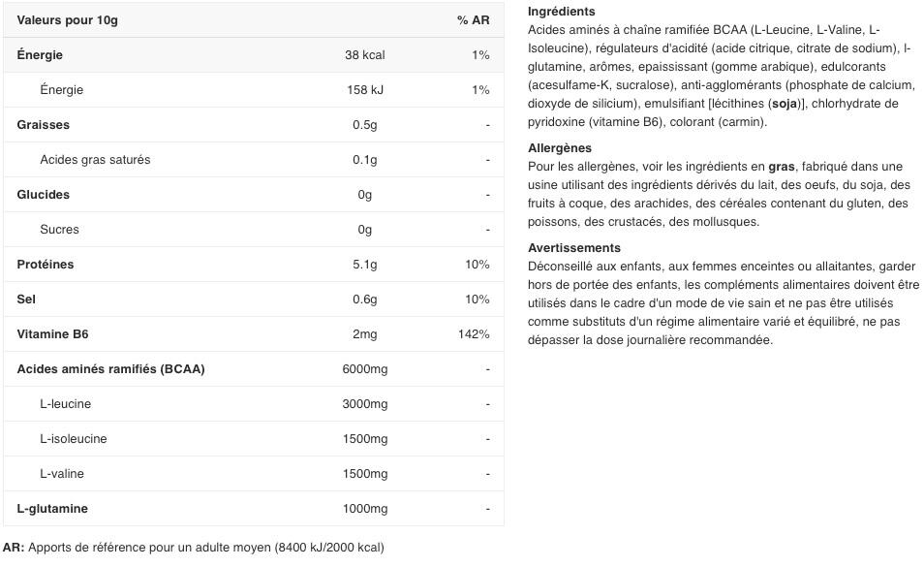
Task: Select the Glucides row label
Action: tap(44, 195)
